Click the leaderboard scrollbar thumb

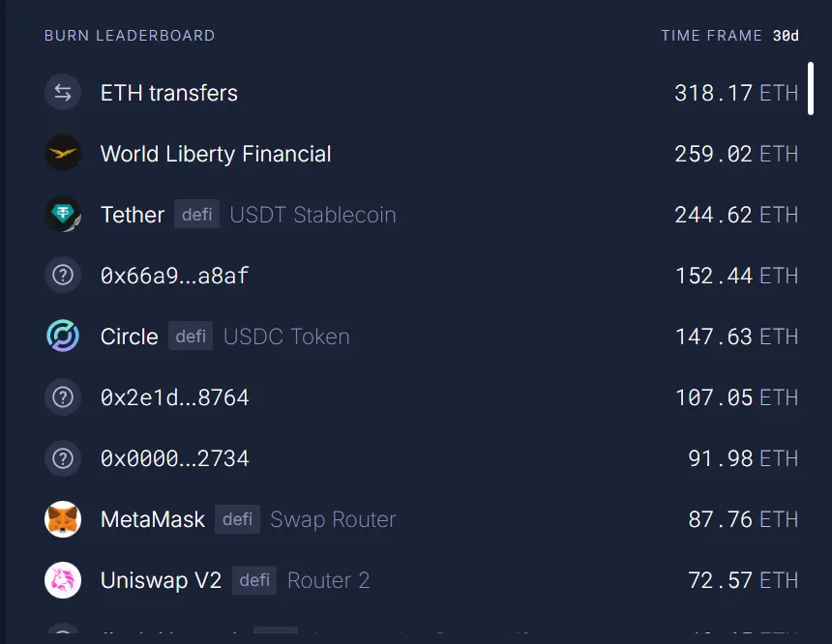point(811,89)
